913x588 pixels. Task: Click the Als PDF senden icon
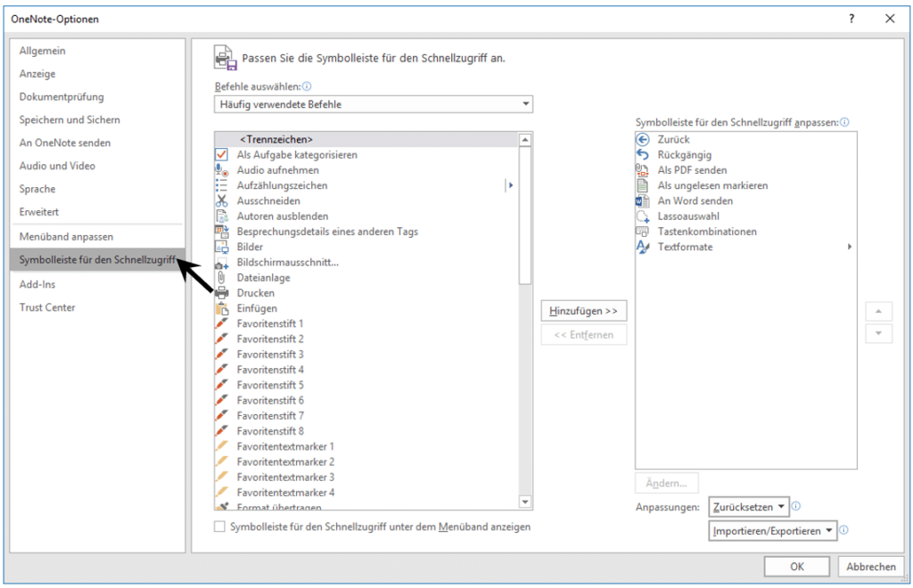tap(642, 170)
